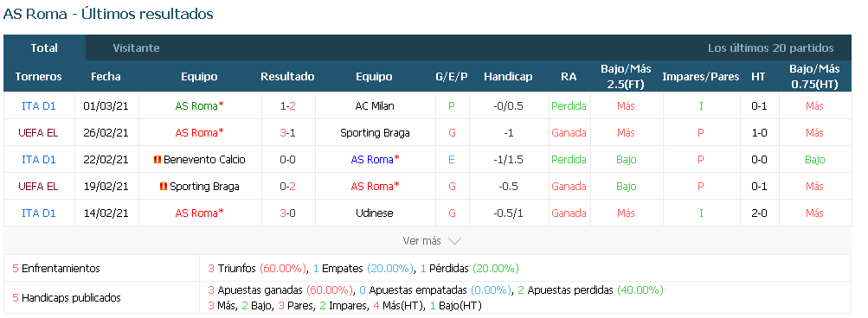Click the Handicap column header
868x318 pixels.
pyautogui.click(x=508, y=76)
